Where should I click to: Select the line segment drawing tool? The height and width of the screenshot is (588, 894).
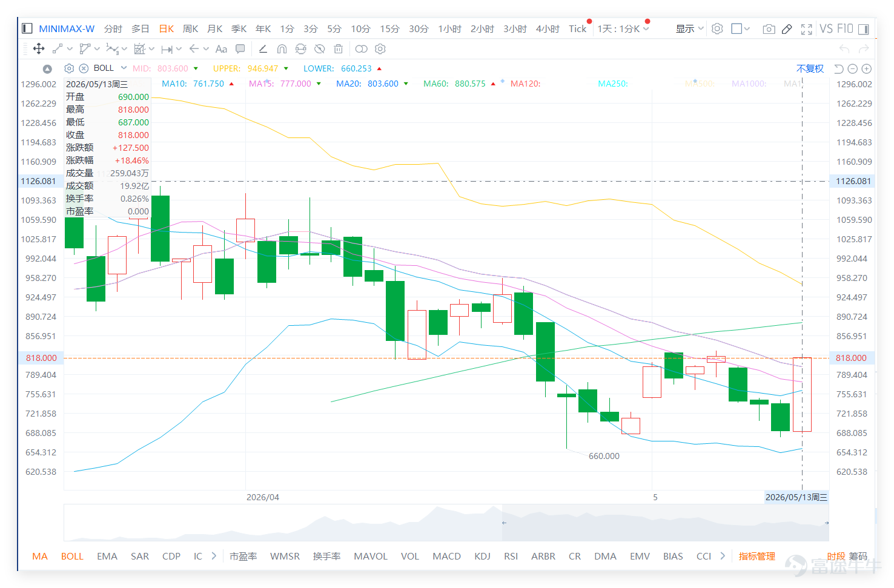(58, 49)
